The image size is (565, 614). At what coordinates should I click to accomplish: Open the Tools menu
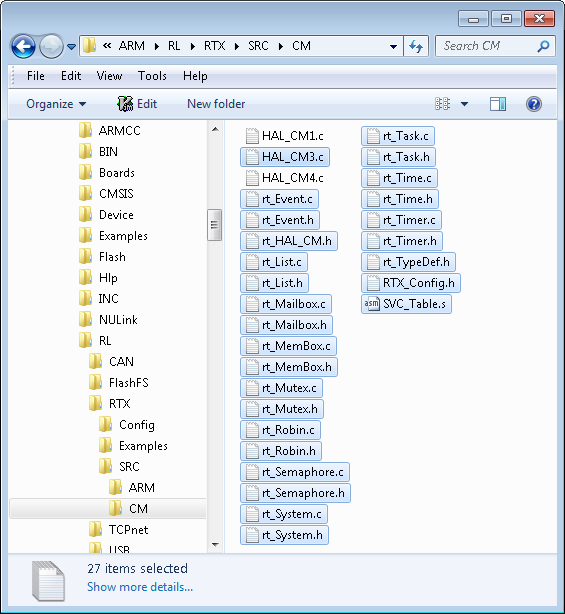click(152, 76)
